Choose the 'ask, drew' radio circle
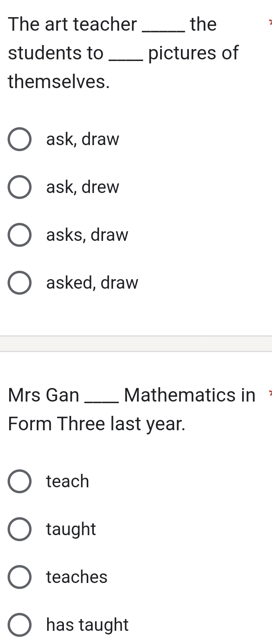The width and height of the screenshot is (272, 644). pyautogui.click(x=20, y=187)
